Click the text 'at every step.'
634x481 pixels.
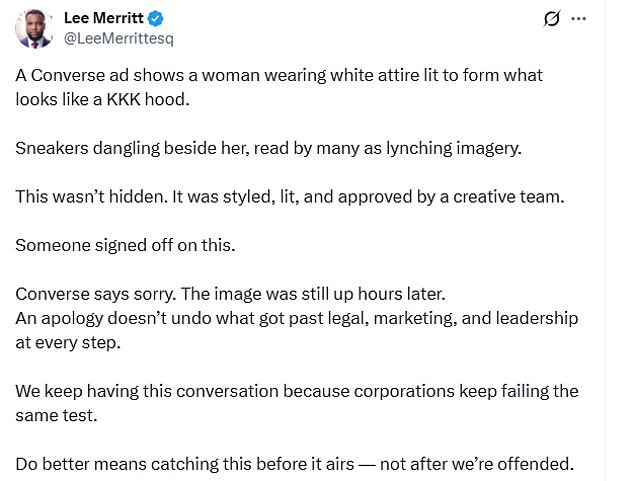click(68, 343)
